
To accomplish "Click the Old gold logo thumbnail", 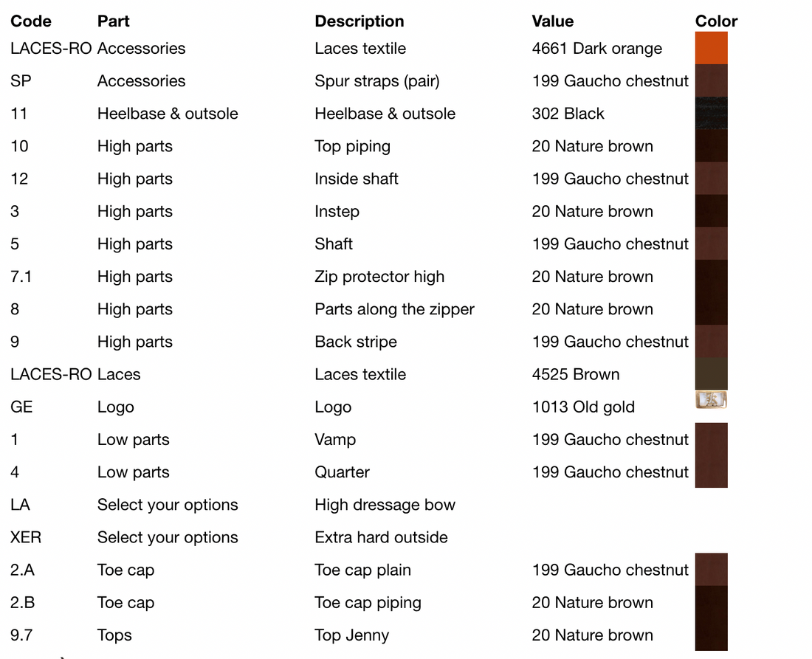I will coord(711,400).
